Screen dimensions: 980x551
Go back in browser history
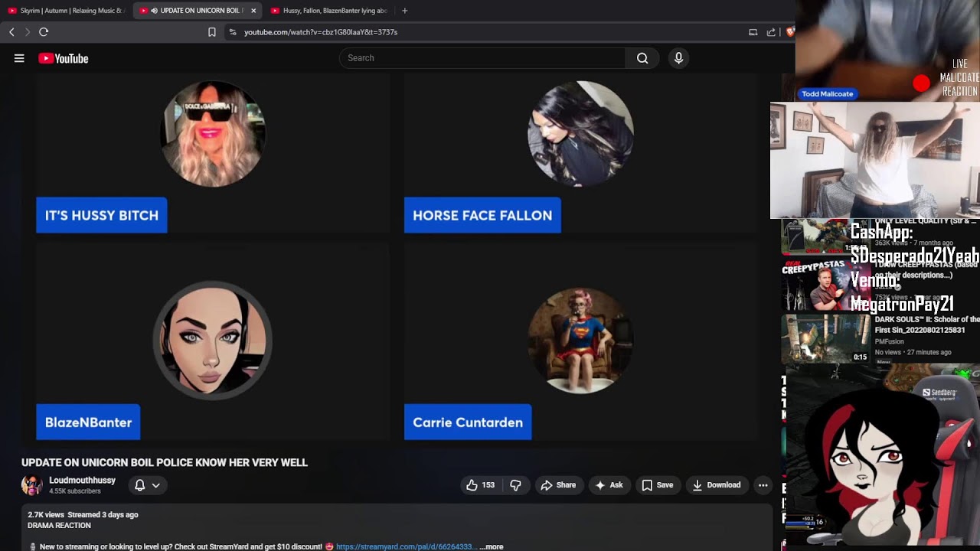11,32
